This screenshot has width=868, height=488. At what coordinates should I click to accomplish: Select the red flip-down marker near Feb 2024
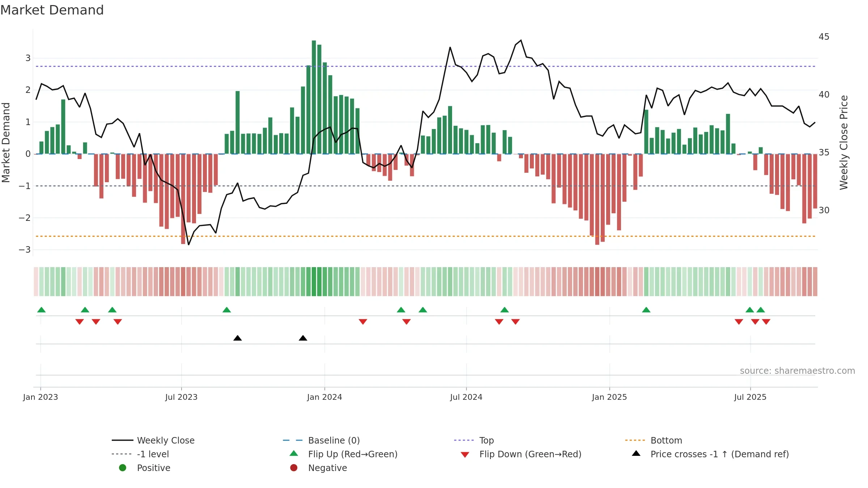coord(363,322)
